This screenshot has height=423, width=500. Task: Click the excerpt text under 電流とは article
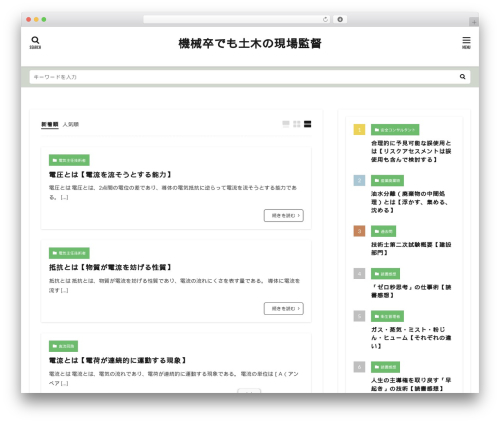174,378
